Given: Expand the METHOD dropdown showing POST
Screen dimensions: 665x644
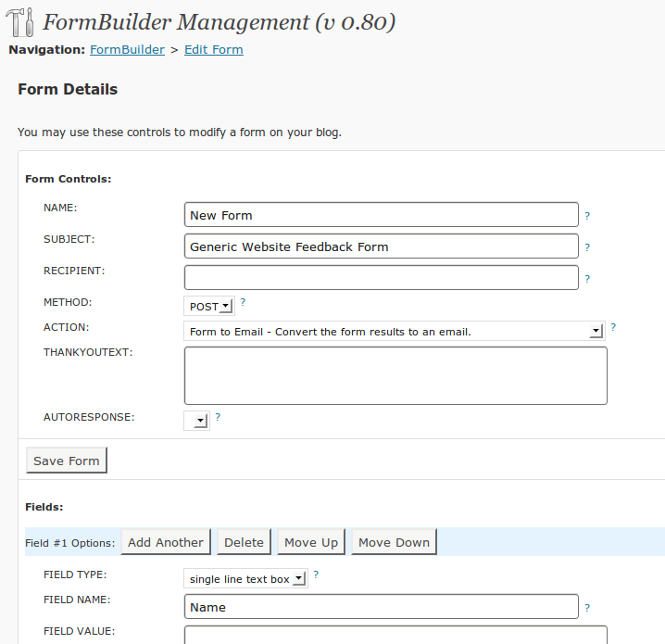Looking at the screenshot, I should click(209, 306).
